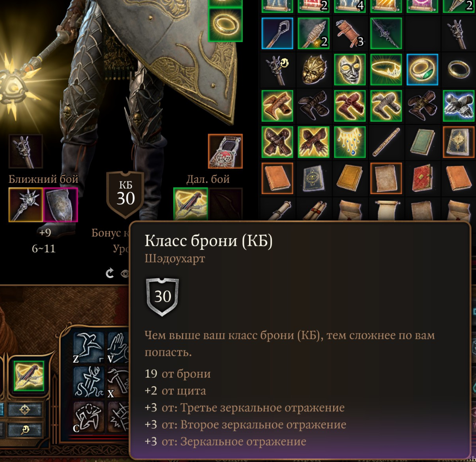
Task: Click the crosshair target button on hotbar
Action: 25,410
